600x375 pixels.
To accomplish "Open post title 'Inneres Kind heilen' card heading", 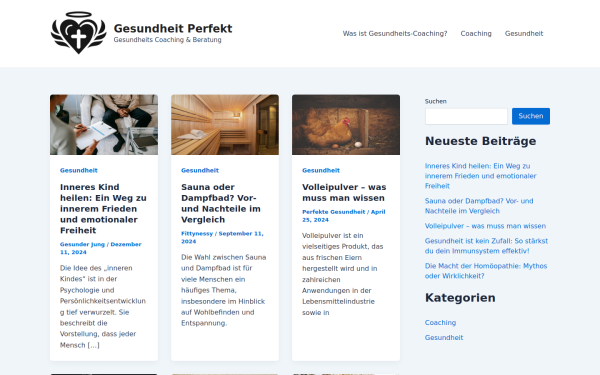I will pos(103,209).
